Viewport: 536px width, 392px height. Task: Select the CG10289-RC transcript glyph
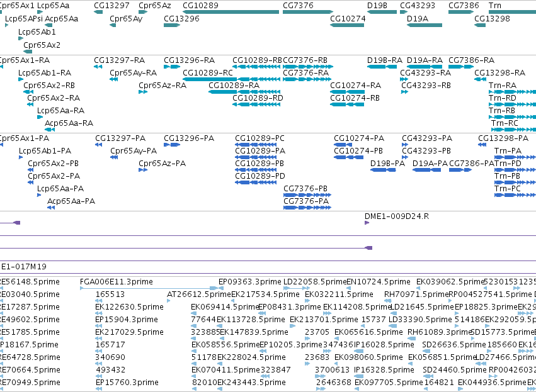click(x=231, y=79)
